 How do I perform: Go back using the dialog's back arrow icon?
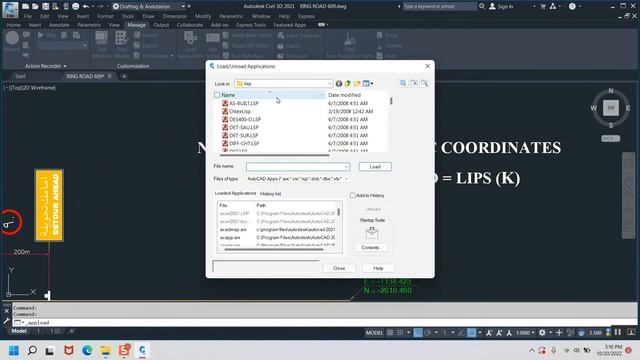pos(339,84)
